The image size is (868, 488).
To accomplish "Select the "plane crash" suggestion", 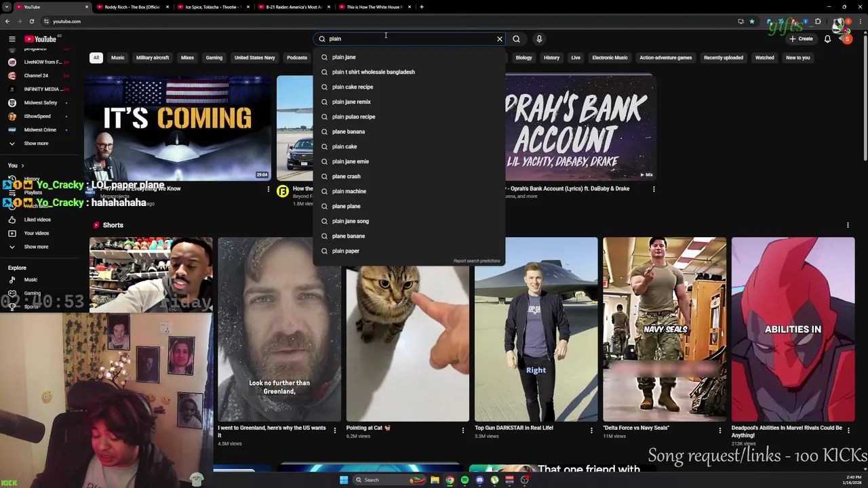I will tap(409, 176).
